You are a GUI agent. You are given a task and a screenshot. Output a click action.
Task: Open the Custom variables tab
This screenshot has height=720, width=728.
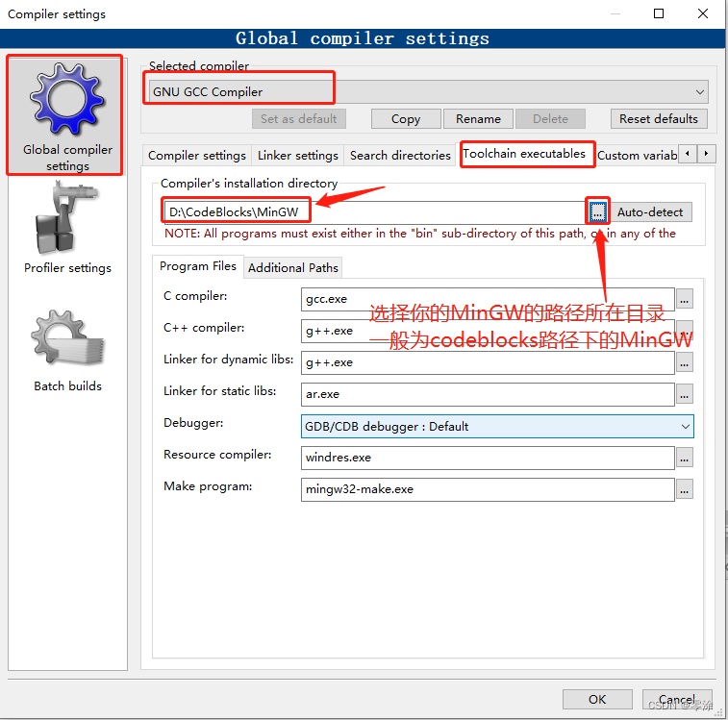(x=637, y=155)
